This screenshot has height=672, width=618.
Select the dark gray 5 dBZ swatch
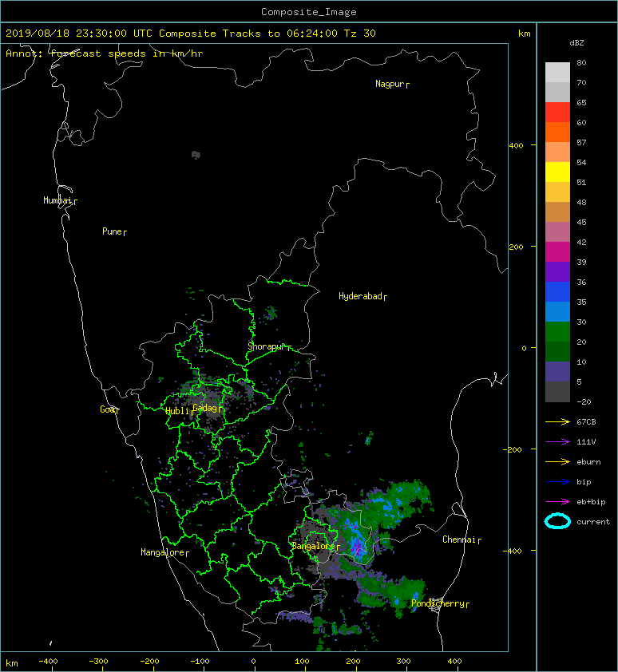click(557, 391)
